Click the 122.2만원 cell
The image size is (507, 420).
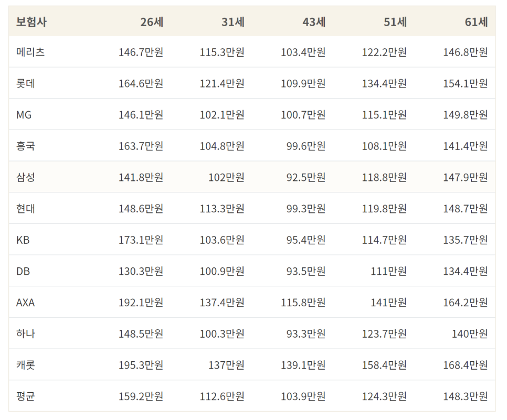(384, 52)
